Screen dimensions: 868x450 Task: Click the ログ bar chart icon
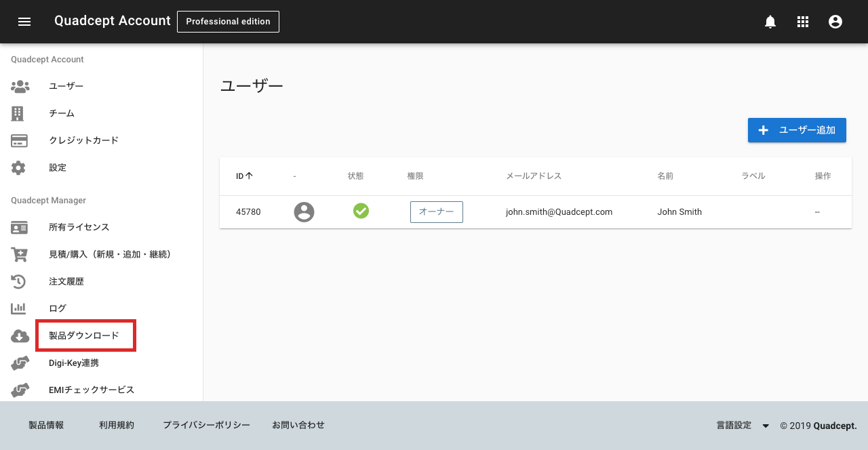tap(20, 308)
